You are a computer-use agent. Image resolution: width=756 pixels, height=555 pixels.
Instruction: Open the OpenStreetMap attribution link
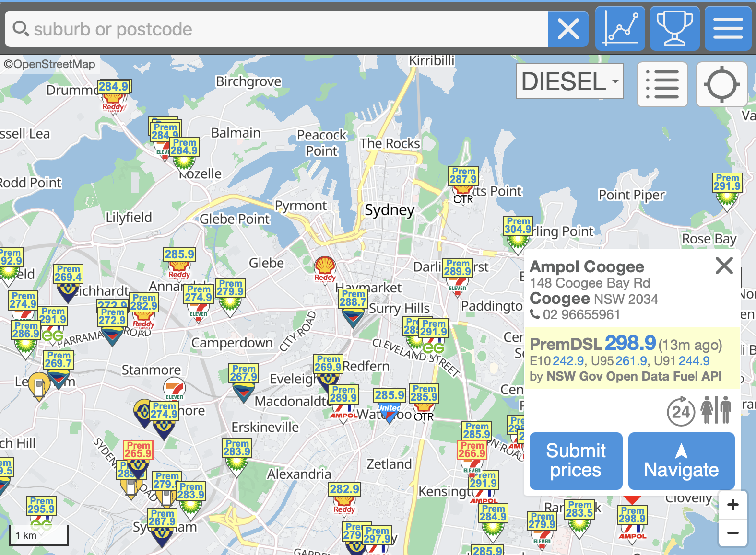pos(49,64)
